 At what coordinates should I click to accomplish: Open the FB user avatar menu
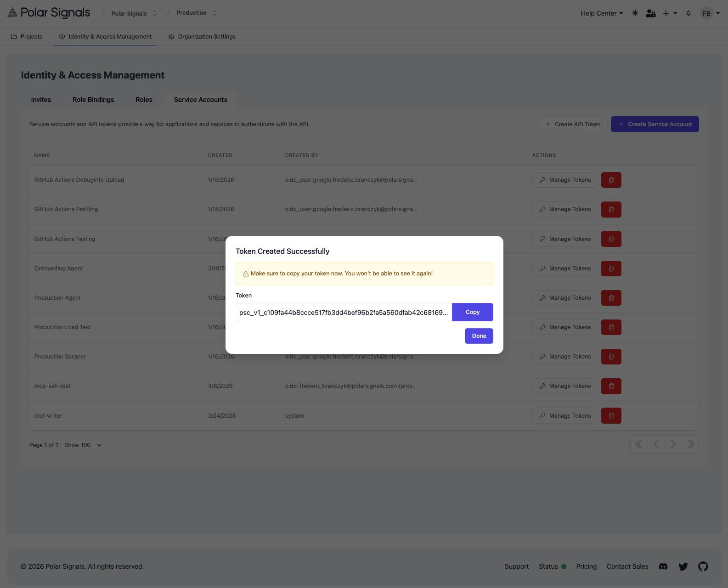click(x=710, y=13)
